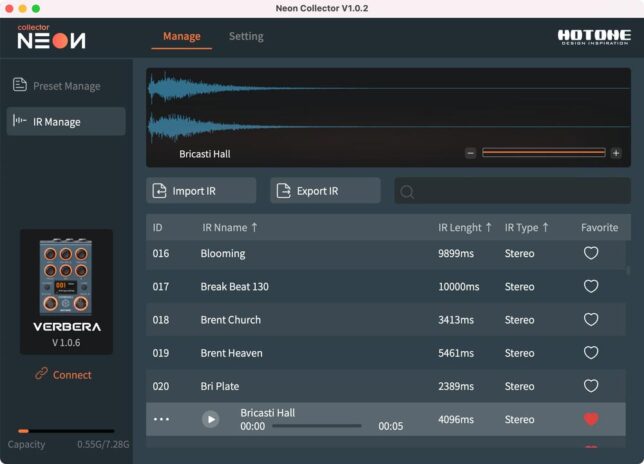Click the Hotone logo

tap(594, 37)
